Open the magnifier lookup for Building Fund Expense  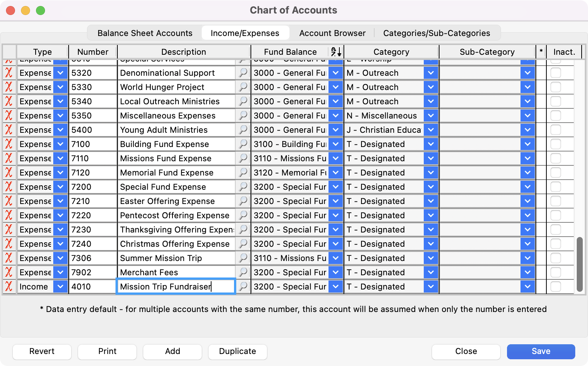[243, 144]
